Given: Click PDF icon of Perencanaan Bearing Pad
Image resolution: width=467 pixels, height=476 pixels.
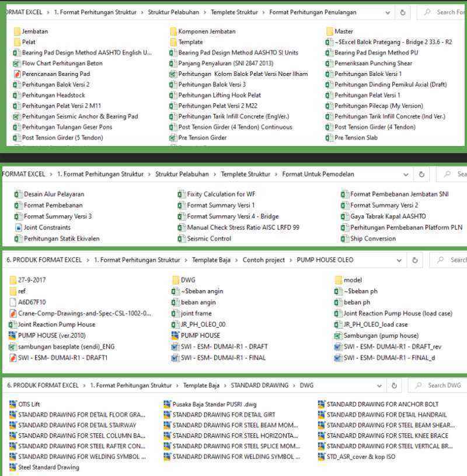Looking at the screenshot, I should point(17,74).
